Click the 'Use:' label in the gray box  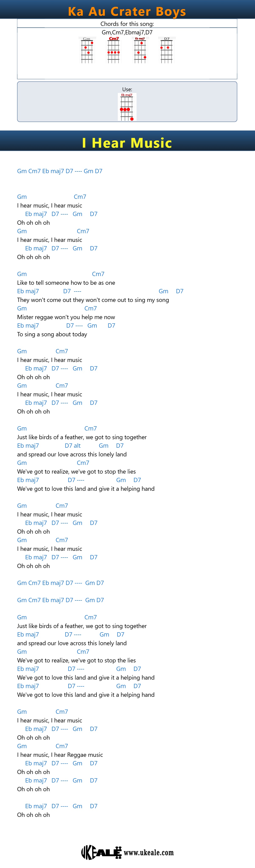127,89
